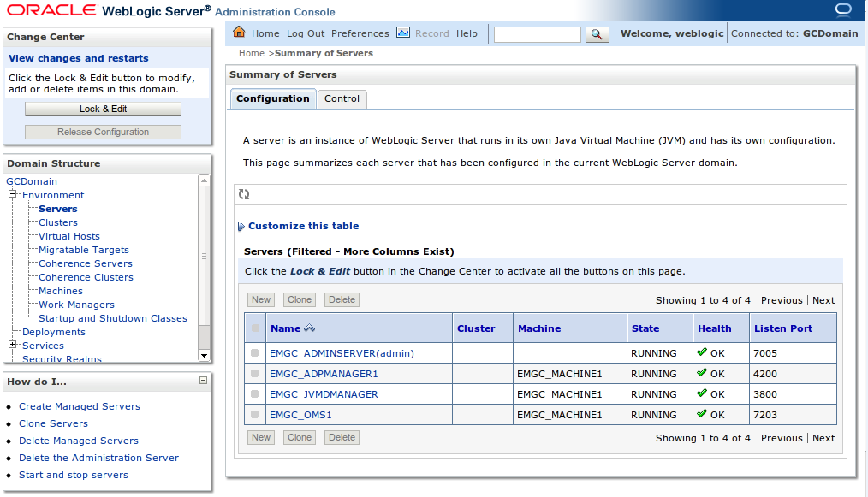Image resolution: width=868 pixels, height=497 pixels.
Task: Click Create Managed Servers help link
Action: (x=79, y=406)
